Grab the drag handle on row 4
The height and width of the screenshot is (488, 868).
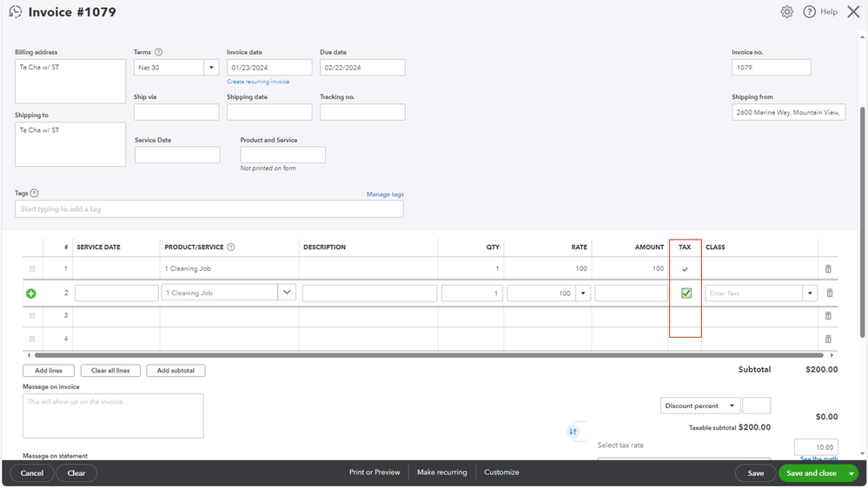(x=32, y=339)
